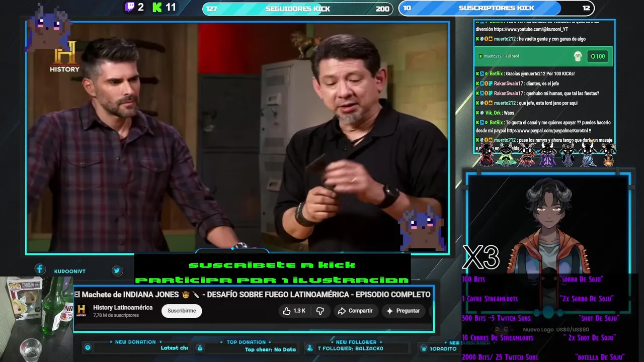Click the Suscriptores Kick progress bar

point(496,8)
